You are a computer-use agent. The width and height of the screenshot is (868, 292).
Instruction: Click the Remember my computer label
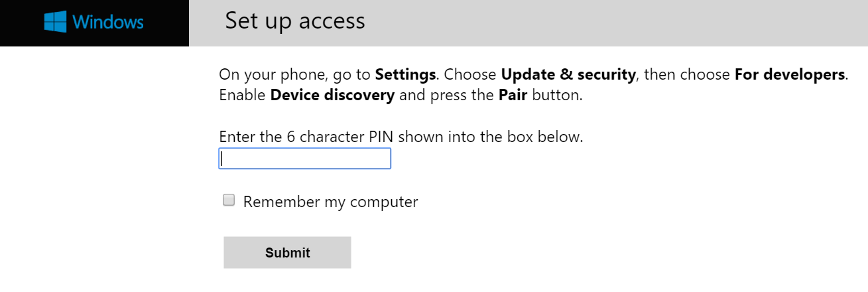pyautogui.click(x=330, y=202)
